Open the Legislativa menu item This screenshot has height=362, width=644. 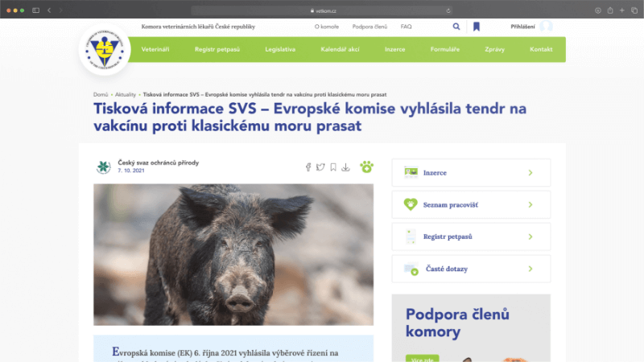280,49
